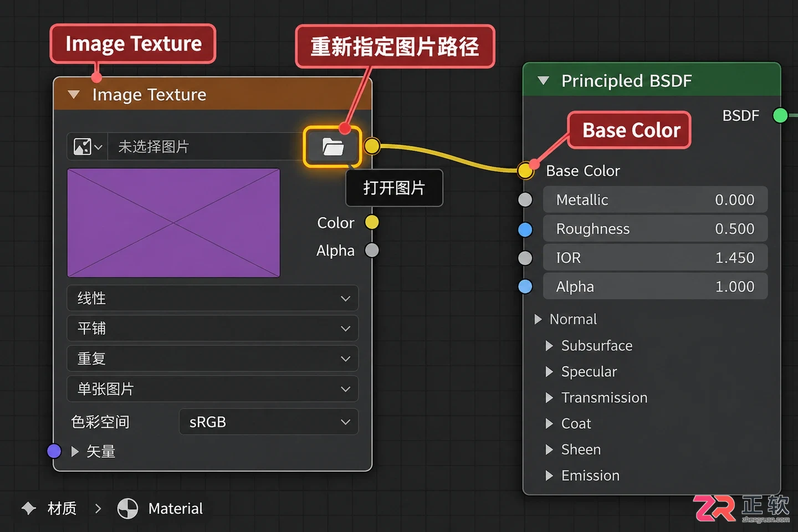Open the sRGB color space dropdown

click(269, 422)
